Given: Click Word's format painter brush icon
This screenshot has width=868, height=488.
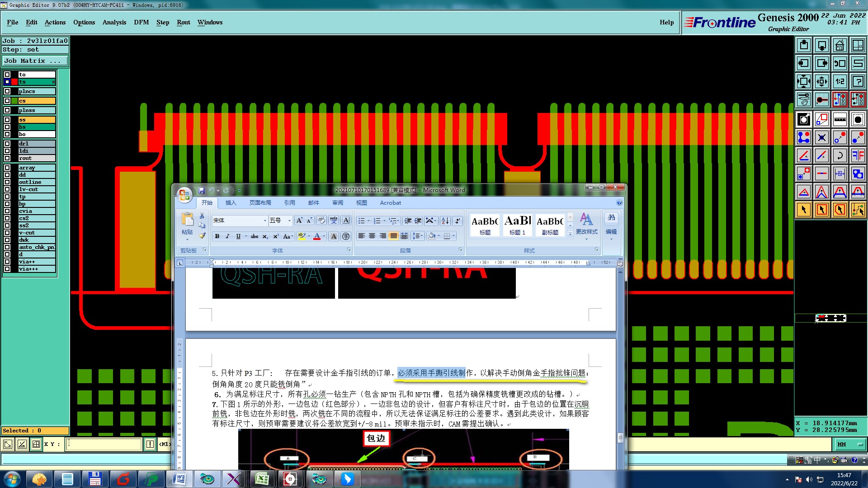Looking at the screenshot, I should [202, 235].
